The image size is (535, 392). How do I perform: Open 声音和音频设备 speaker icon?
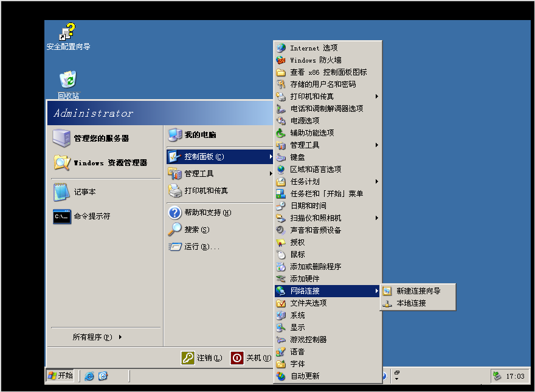point(281,230)
